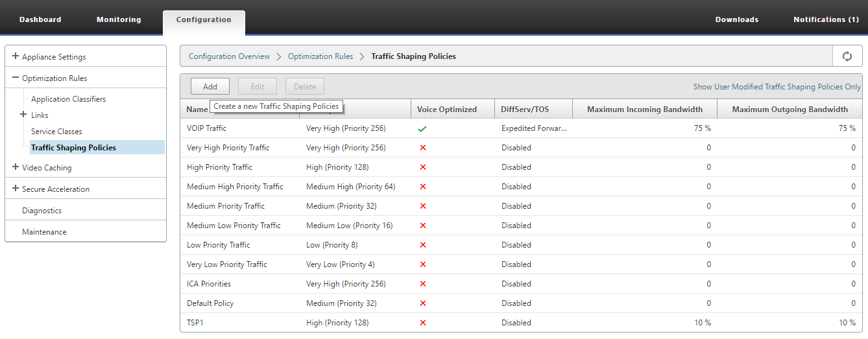Image resolution: width=868 pixels, height=339 pixels.
Task: Sort by Voice Optimized column header
Action: point(447,110)
